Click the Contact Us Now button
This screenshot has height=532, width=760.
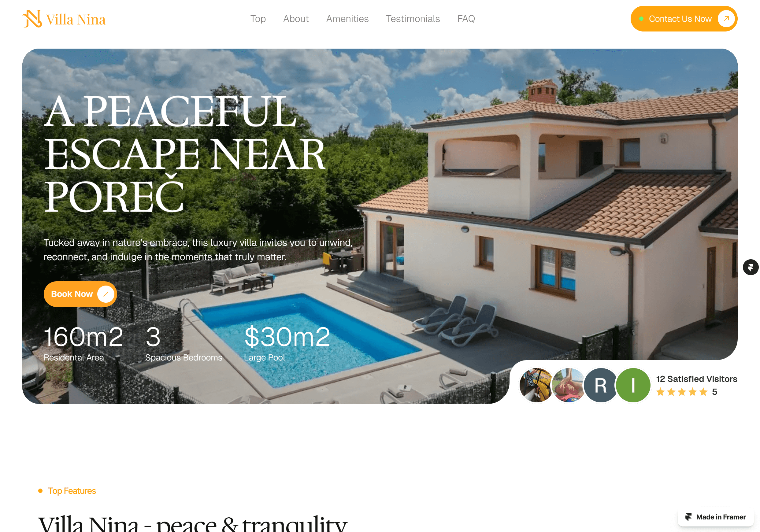(x=684, y=19)
